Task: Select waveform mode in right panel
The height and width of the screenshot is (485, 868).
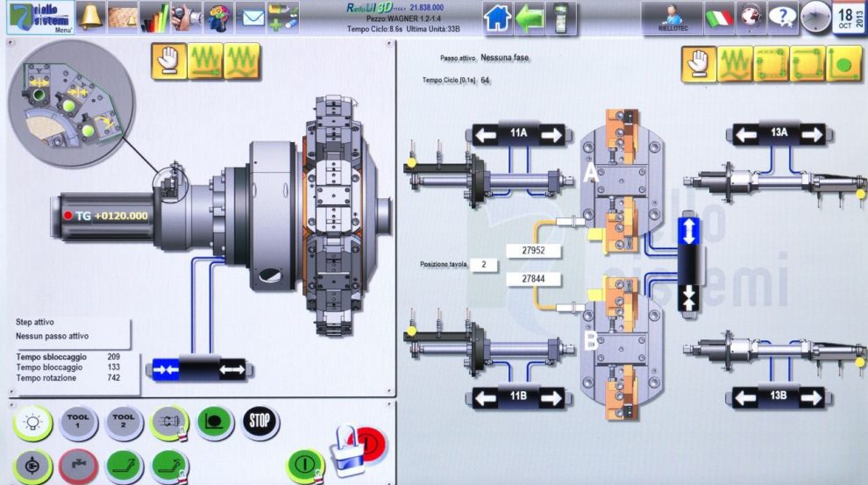Action: [x=735, y=65]
